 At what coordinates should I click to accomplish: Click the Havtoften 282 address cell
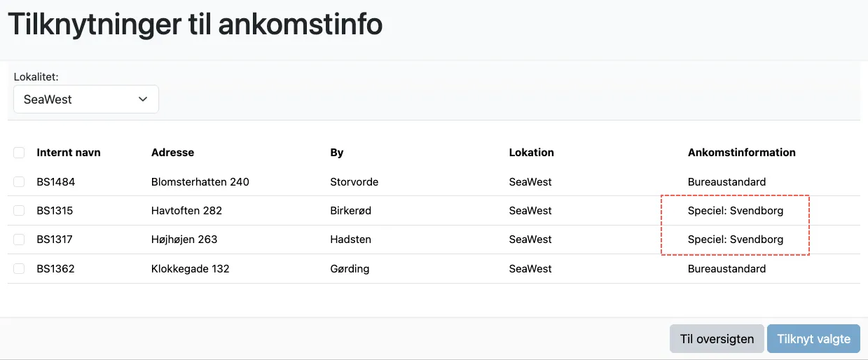(186, 211)
